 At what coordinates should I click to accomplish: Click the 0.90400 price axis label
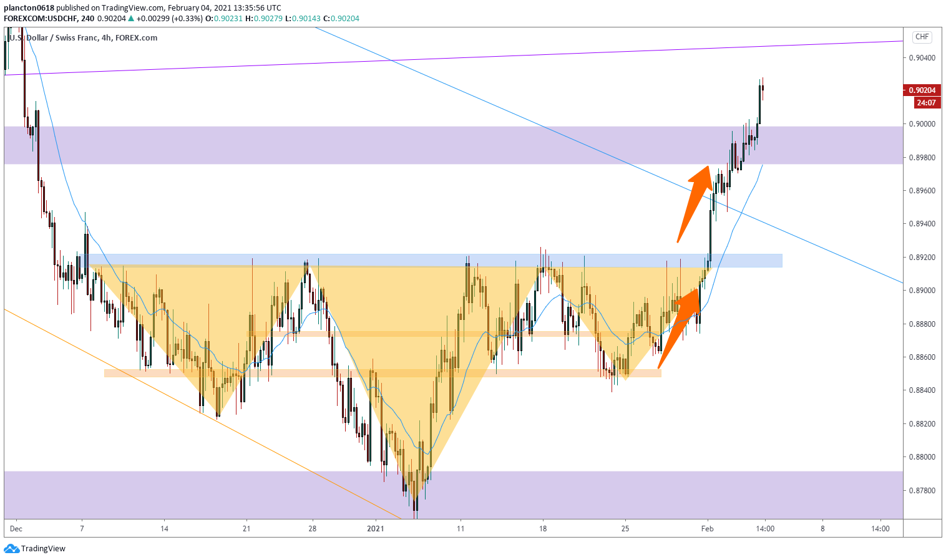922,58
